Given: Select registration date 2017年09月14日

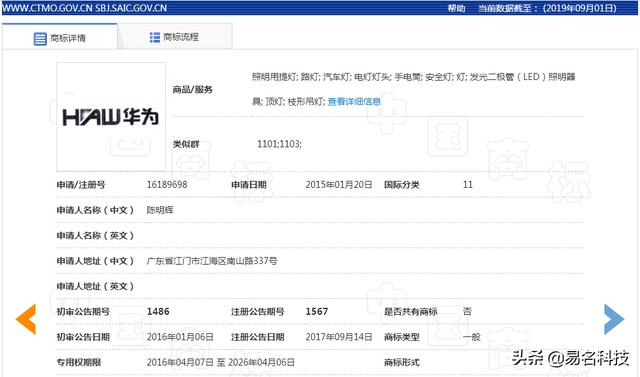Looking at the screenshot, I should [x=339, y=337].
